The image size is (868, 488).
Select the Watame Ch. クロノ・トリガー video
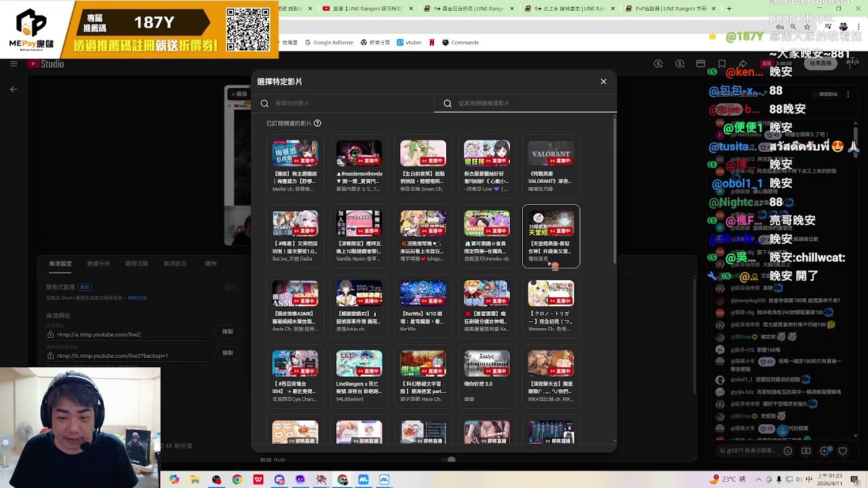coord(551,306)
